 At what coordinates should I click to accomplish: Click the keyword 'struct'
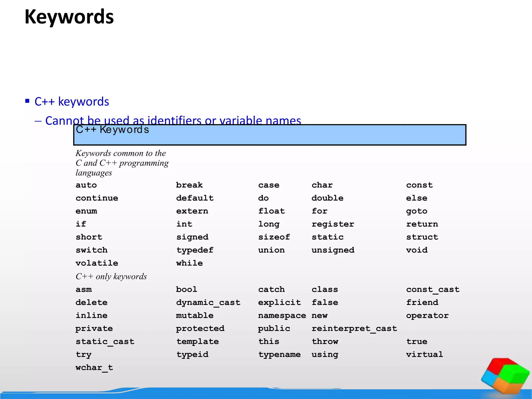coord(422,237)
